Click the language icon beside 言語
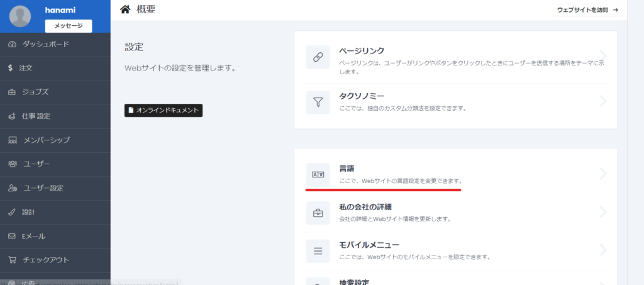 tap(318, 174)
